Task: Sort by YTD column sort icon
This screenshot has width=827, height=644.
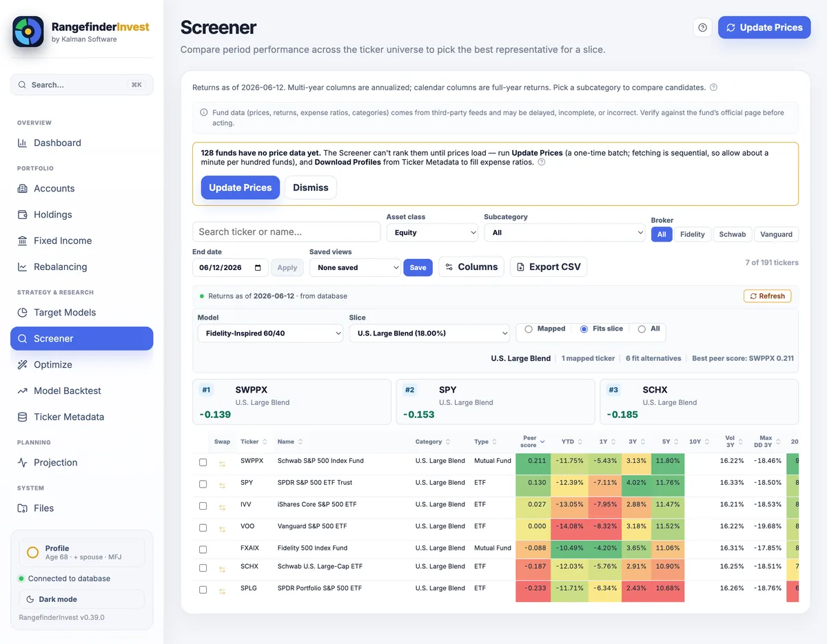Action: [x=580, y=442]
